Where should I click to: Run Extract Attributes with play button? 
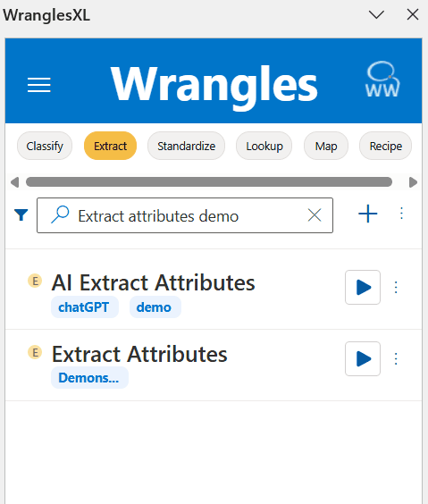[363, 358]
